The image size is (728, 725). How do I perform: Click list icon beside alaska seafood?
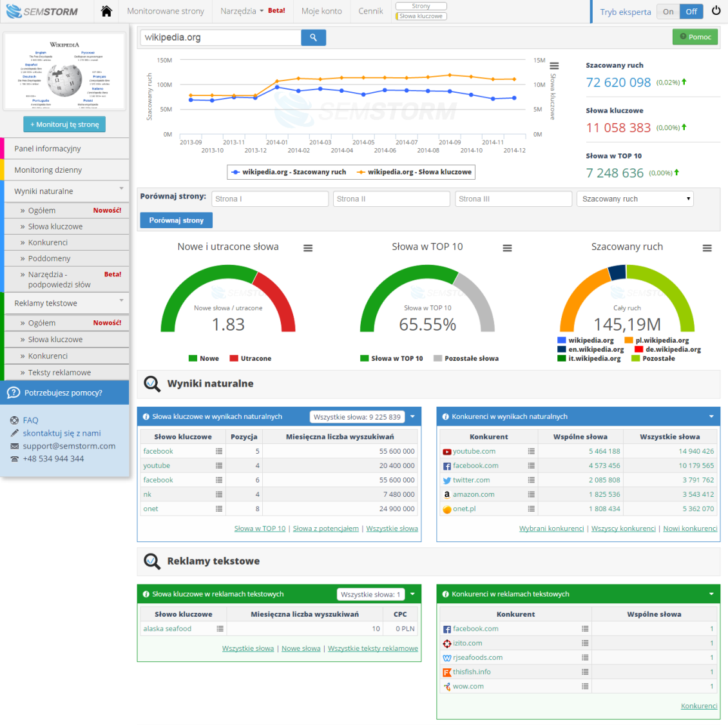point(220,628)
